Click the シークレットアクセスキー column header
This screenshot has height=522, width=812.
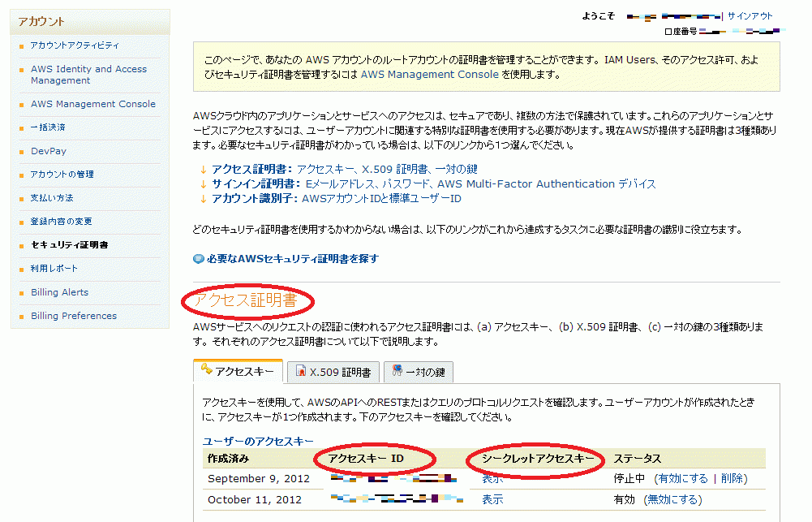point(538,458)
